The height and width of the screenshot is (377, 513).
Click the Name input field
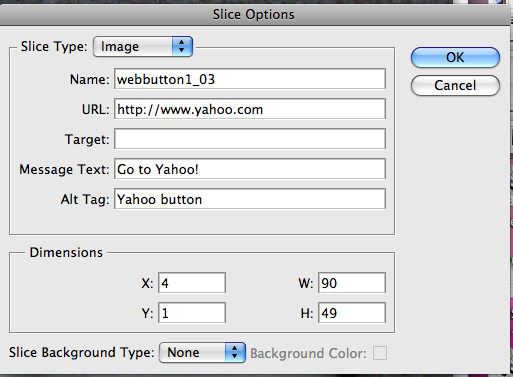(x=250, y=79)
